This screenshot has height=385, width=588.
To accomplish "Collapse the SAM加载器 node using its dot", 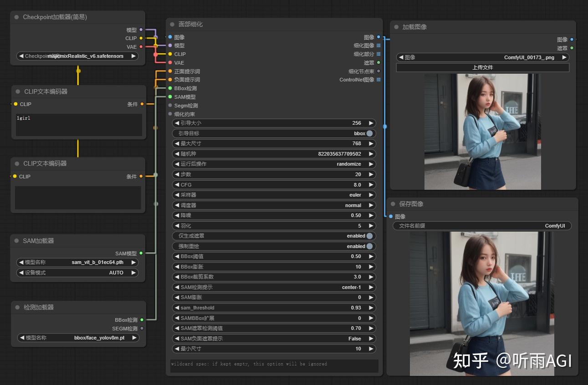I will (16, 241).
